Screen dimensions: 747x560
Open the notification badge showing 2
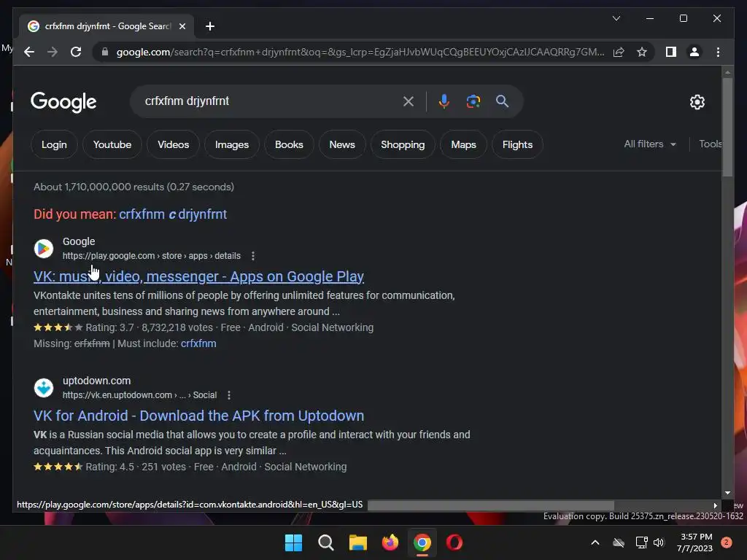click(727, 542)
